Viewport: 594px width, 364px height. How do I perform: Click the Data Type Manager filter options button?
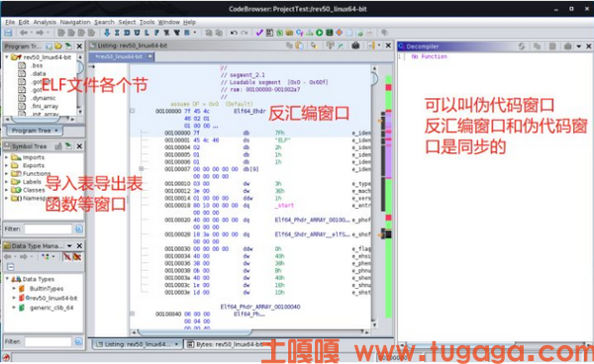point(78,341)
